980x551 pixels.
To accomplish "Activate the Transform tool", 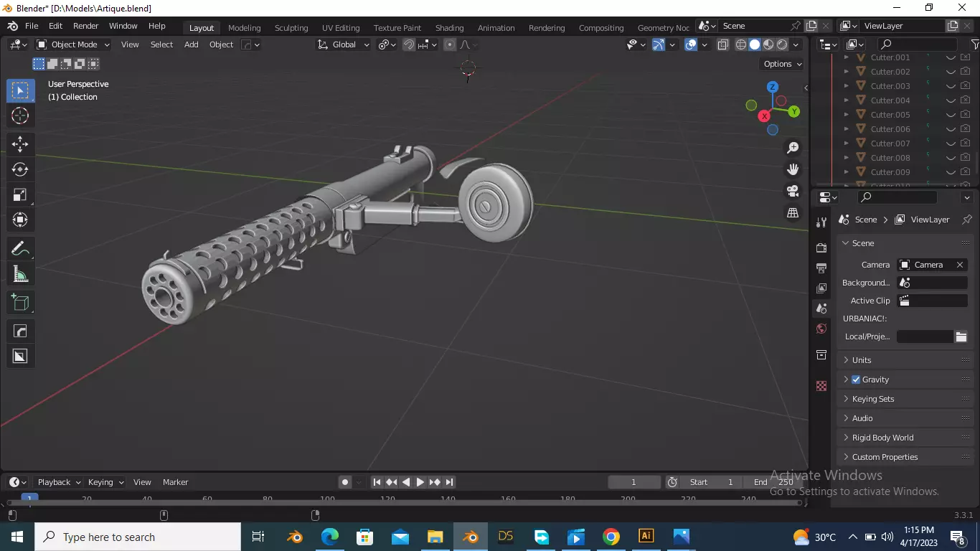I will [20, 220].
